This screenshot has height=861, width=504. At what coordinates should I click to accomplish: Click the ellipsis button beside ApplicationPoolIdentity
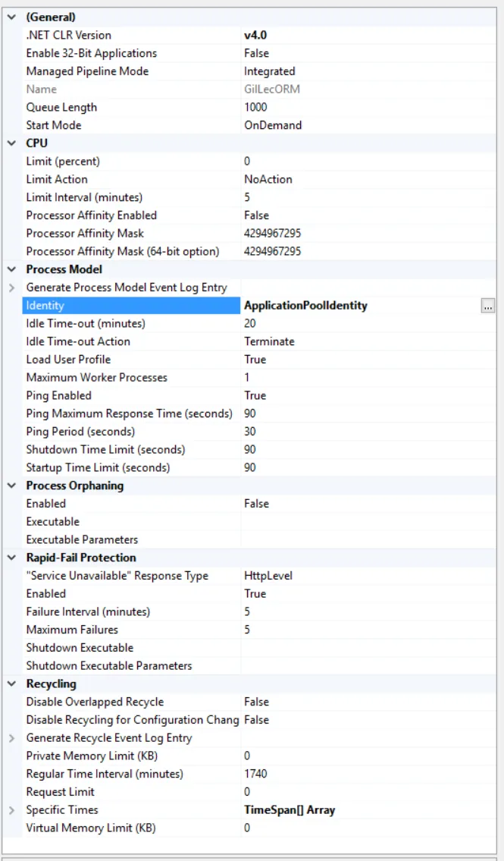(488, 306)
